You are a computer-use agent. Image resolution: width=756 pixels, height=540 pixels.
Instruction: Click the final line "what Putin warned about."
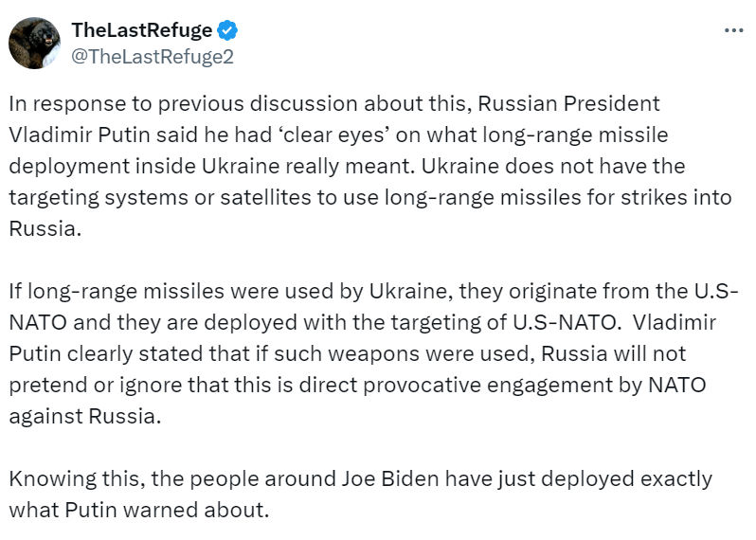click(x=140, y=509)
